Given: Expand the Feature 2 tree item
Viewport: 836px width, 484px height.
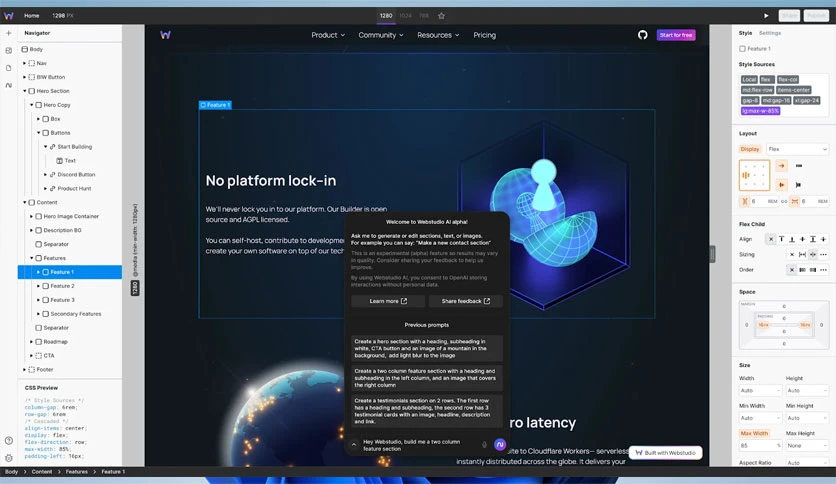Looking at the screenshot, I should [x=38, y=286].
